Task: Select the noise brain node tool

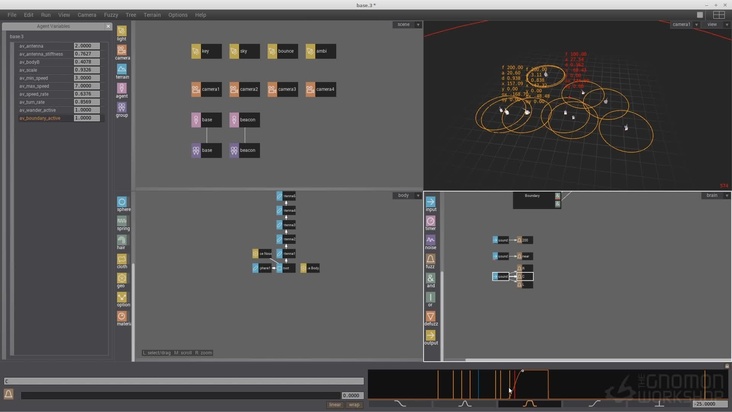Action: [431, 240]
